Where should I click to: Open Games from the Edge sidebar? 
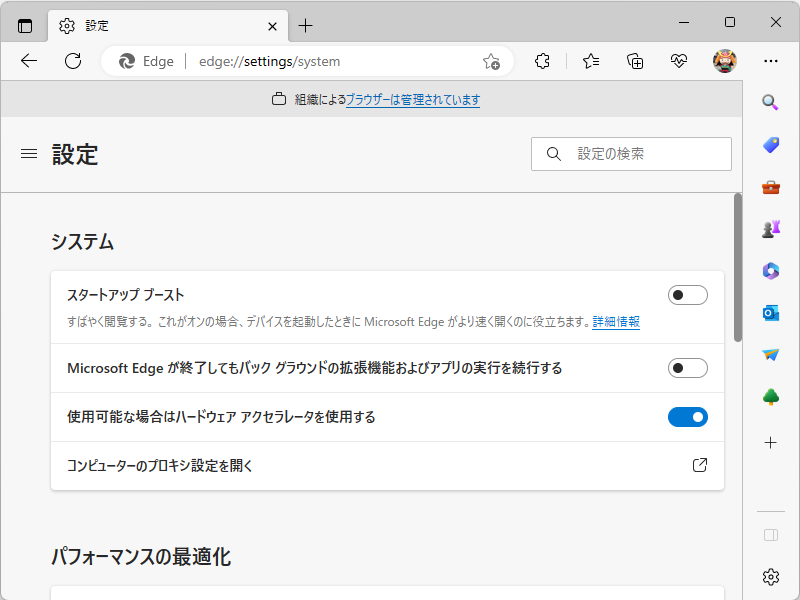click(770, 228)
